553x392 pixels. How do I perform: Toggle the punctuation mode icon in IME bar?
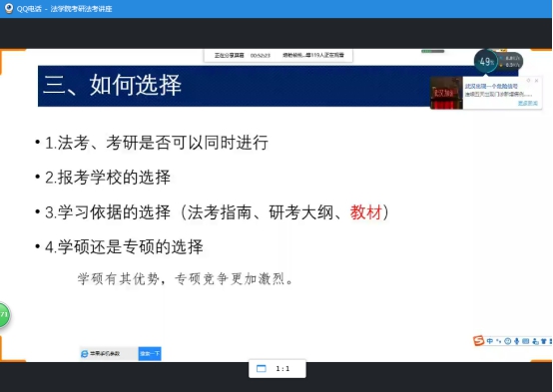[498, 341]
